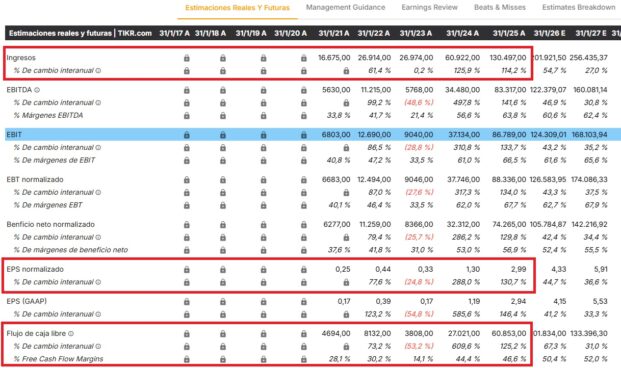Open the Management Guidance tab

click(x=345, y=8)
